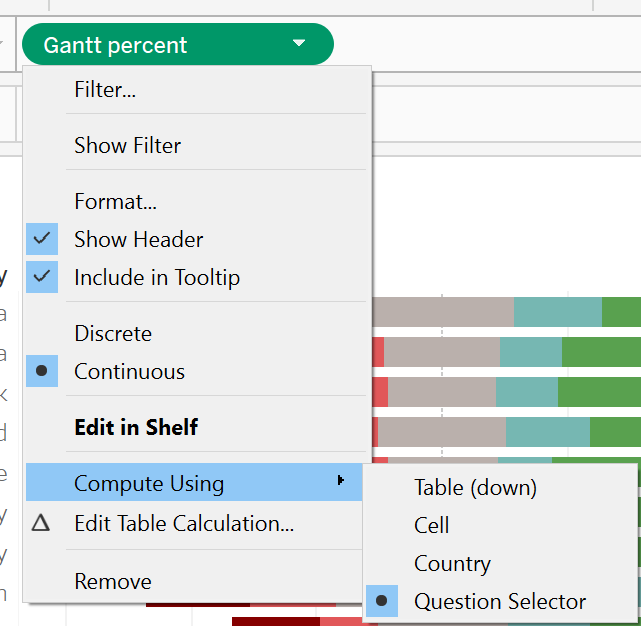Remove the field via the Remove entry
641x626 pixels.
(x=113, y=582)
